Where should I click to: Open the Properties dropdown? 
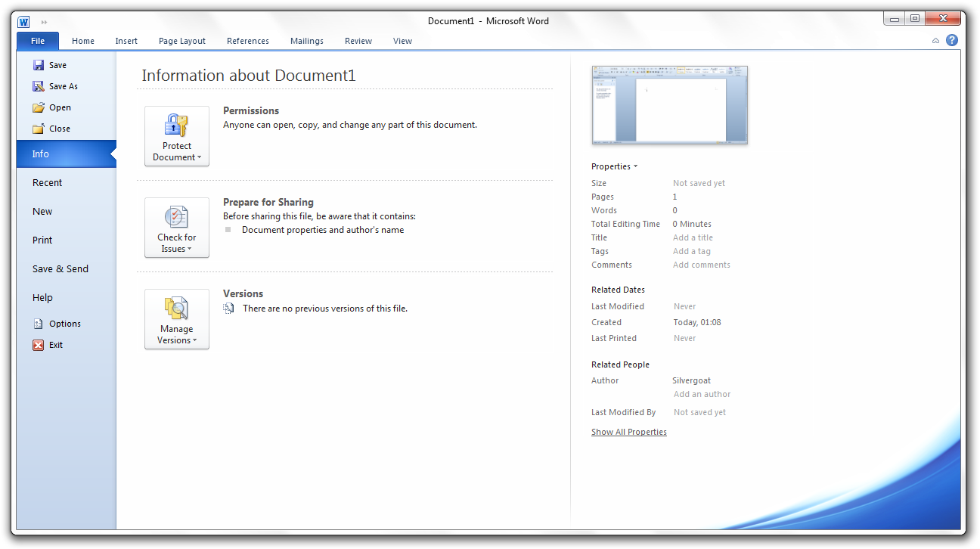point(614,166)
